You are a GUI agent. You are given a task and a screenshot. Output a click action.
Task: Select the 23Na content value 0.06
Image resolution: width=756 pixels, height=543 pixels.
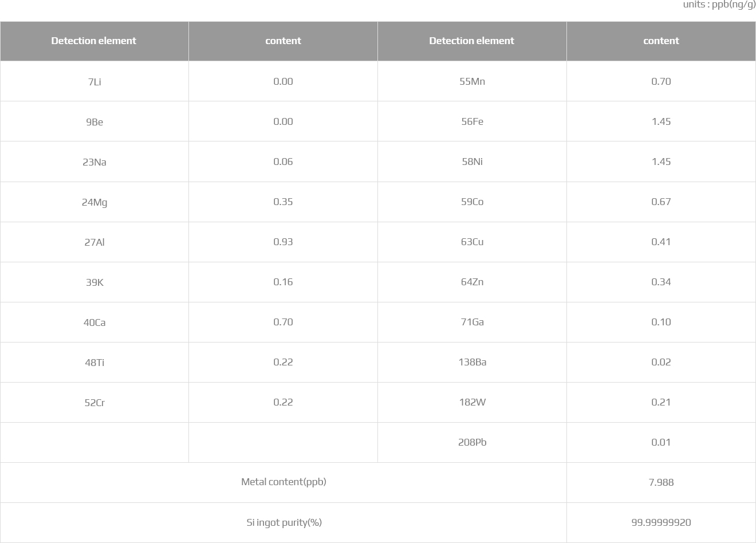(x=283, y=162)
